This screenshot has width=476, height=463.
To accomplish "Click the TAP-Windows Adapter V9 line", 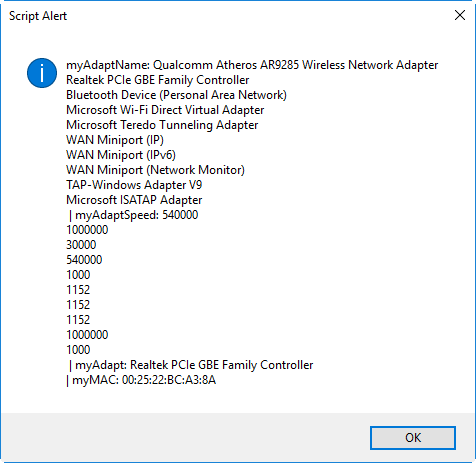I will point(134,185).
